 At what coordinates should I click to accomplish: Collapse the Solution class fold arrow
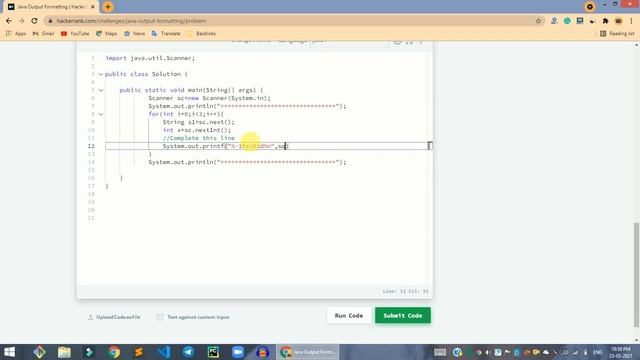[101, 74]
